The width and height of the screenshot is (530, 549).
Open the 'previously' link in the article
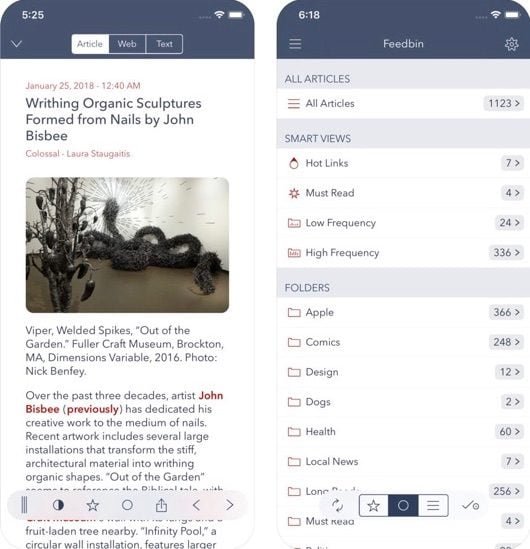(93, 409)
